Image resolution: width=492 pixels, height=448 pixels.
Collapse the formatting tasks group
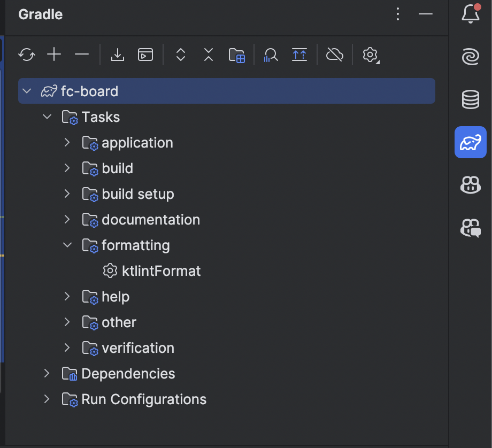(x=67, y=245)
